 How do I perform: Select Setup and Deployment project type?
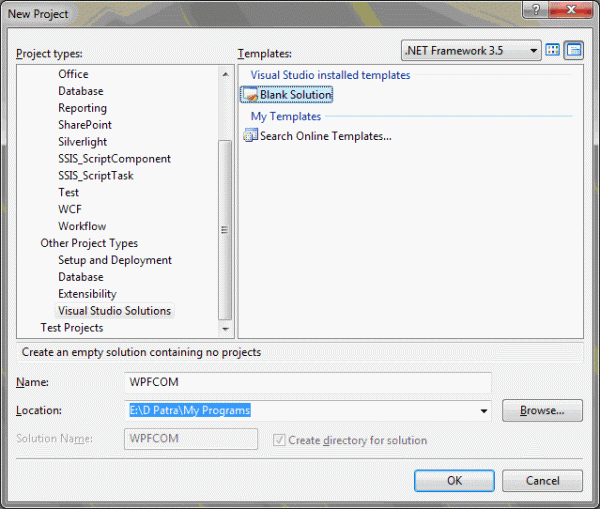coord(115,260)
